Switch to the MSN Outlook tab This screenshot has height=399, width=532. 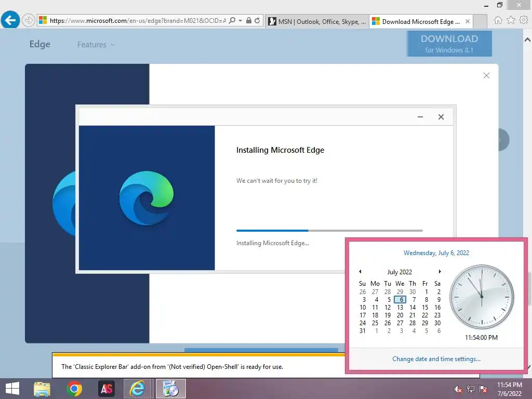[x=317, y=21]
